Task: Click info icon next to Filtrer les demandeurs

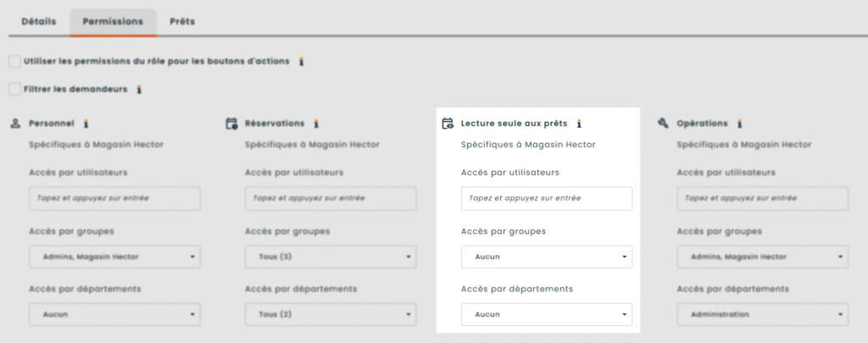Action: tap(139, 89)
